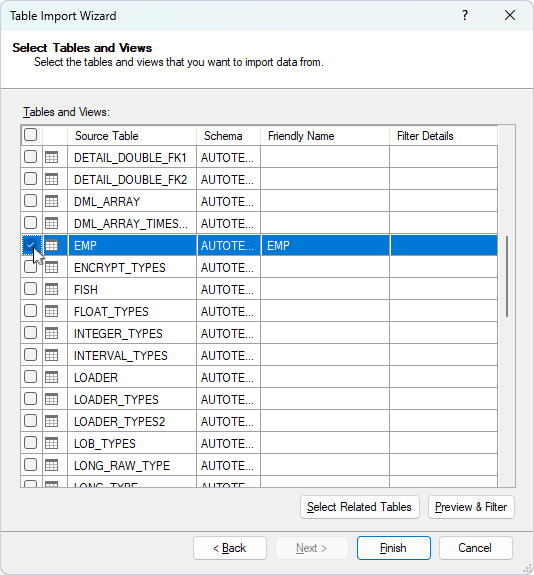The height and width of the screenshot is (575, 534).
Task: Select the DML_ARRAY_TIMES... source table row
Action: point(131,224)
